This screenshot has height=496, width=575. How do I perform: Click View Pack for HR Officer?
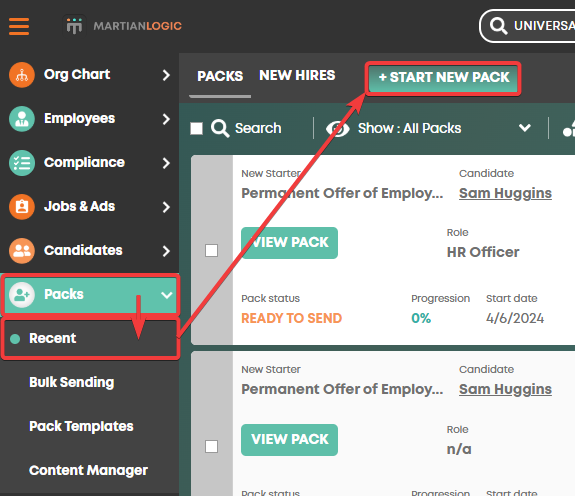(x=289, y=243)
